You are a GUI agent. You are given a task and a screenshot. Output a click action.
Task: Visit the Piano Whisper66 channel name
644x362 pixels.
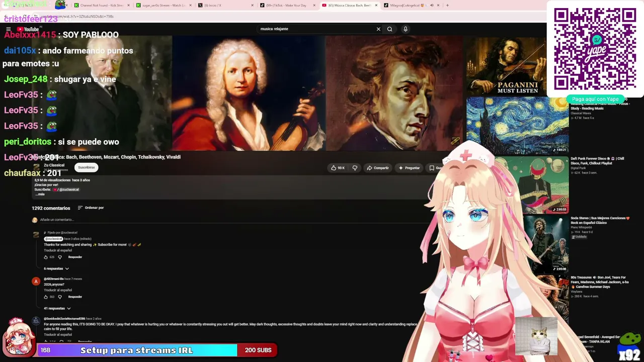click(x=581, y=227)
